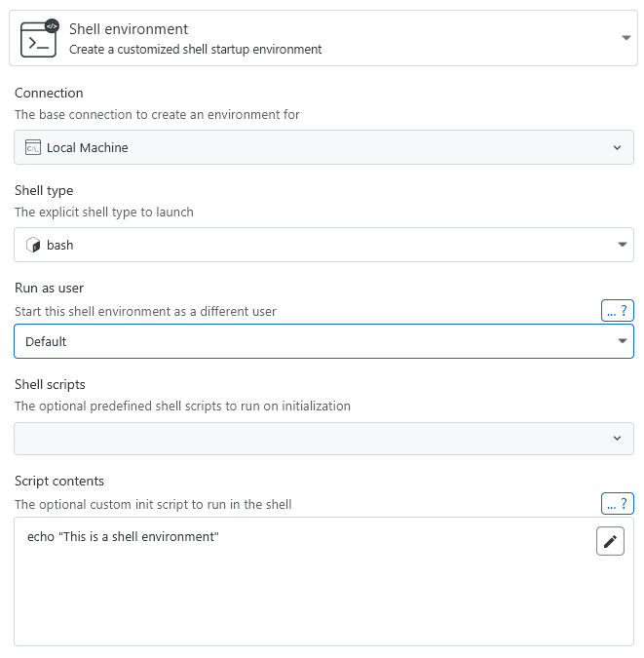Click the echo command line text
This screenshot has height=658, width=644.
click(123, 536)
